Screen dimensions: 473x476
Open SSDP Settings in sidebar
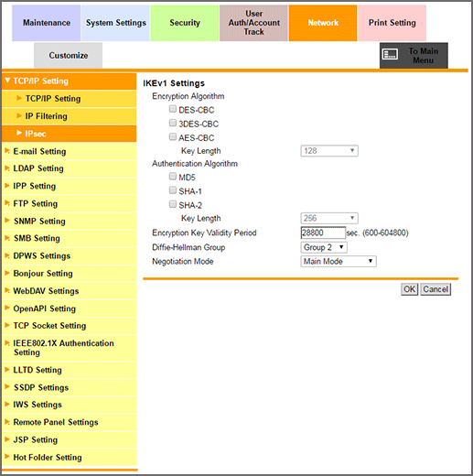coord(69,388)
